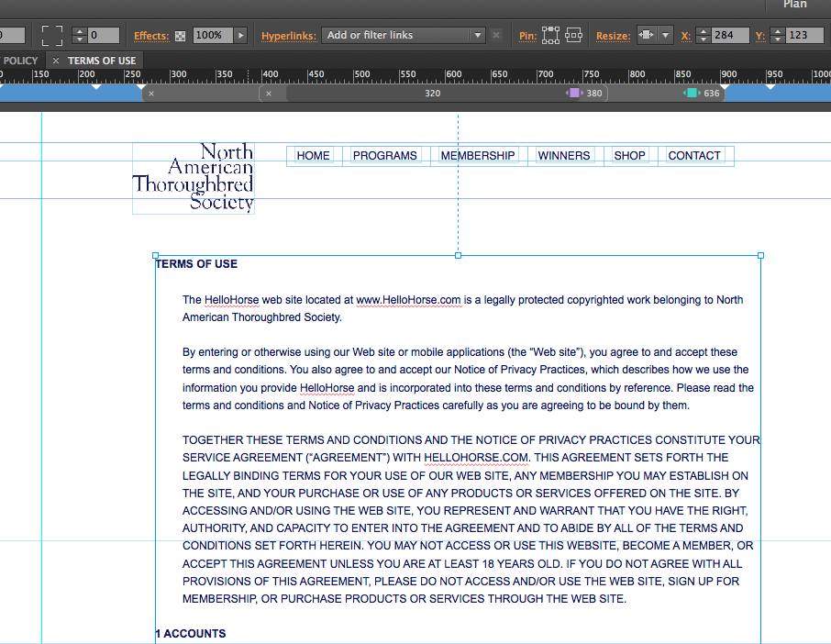Click the Y position label

[760, 36]
